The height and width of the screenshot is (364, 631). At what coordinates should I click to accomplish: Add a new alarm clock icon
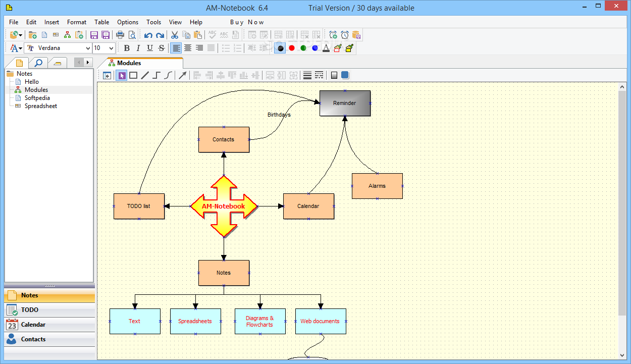point(333,35)
